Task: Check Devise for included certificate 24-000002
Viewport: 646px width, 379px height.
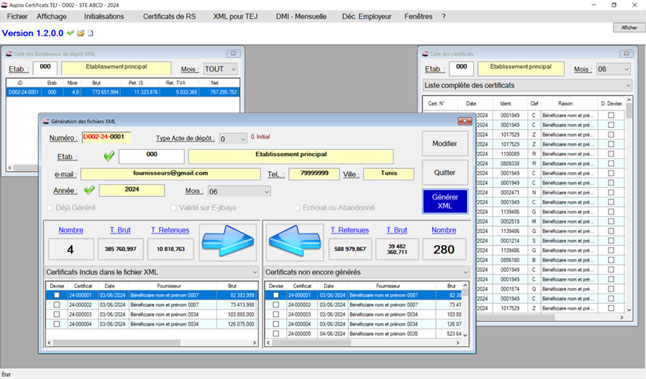Action: coord(57,305)
